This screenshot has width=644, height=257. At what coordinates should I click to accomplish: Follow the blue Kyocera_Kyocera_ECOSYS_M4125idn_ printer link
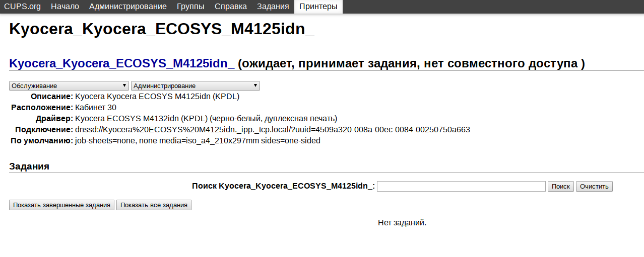[x=122, y=64]
